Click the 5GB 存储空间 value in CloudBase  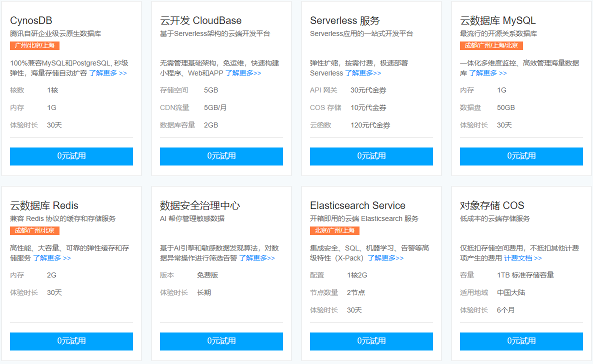coord(211,90)
